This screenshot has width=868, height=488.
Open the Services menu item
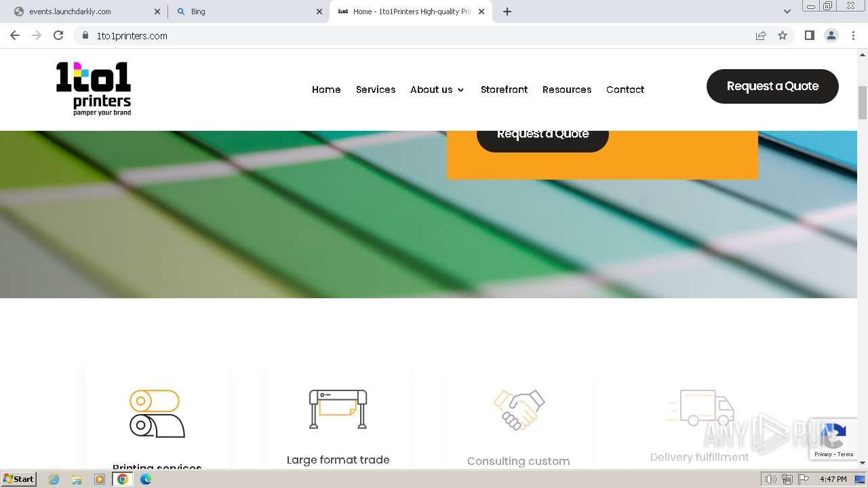(376, 89)
